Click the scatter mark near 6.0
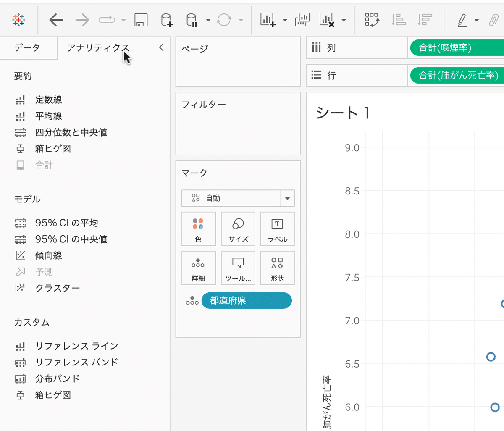 495,407
